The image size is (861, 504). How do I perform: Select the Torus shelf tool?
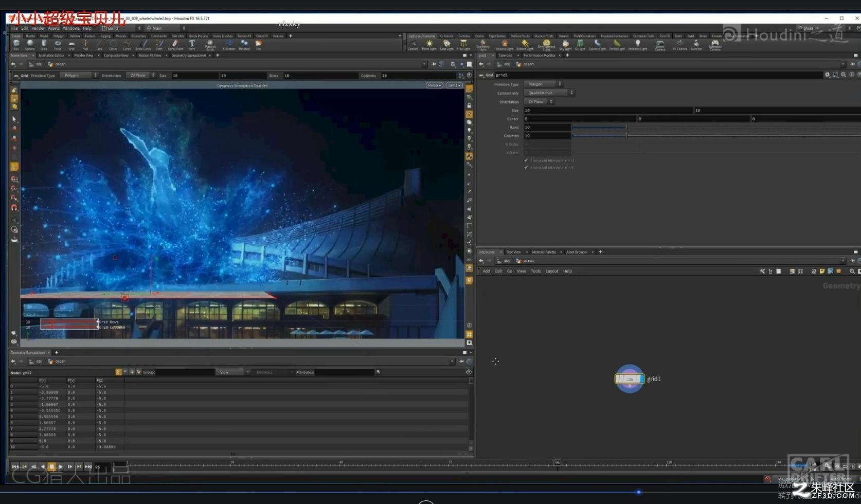tap(58, 45)
